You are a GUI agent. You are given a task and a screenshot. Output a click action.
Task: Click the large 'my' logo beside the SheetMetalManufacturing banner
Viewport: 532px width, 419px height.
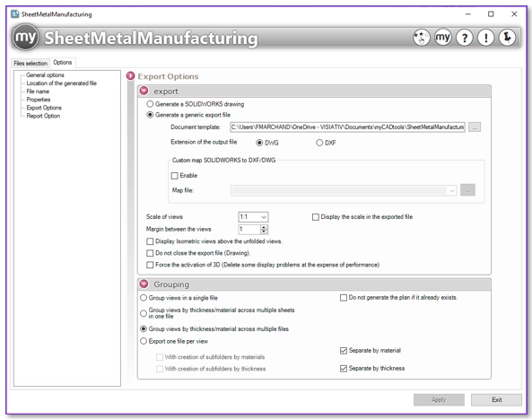[x=26, y=37]
